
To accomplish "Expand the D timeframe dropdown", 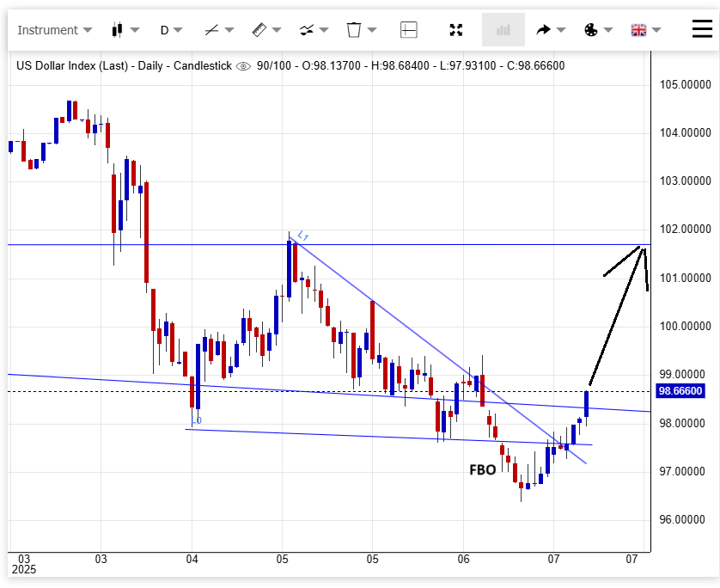I will click(x=171, y=30).
